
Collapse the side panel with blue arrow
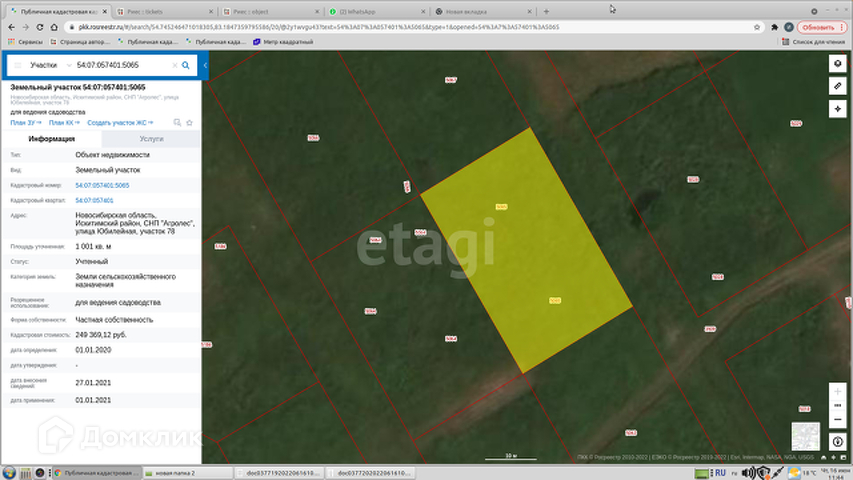pos(205,65)
